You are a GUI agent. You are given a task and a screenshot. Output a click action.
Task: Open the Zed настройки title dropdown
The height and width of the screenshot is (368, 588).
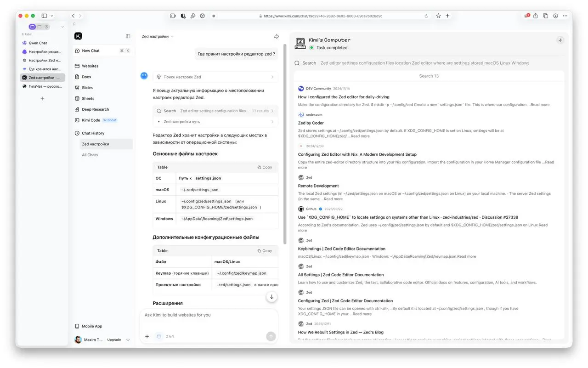point(158,36)
